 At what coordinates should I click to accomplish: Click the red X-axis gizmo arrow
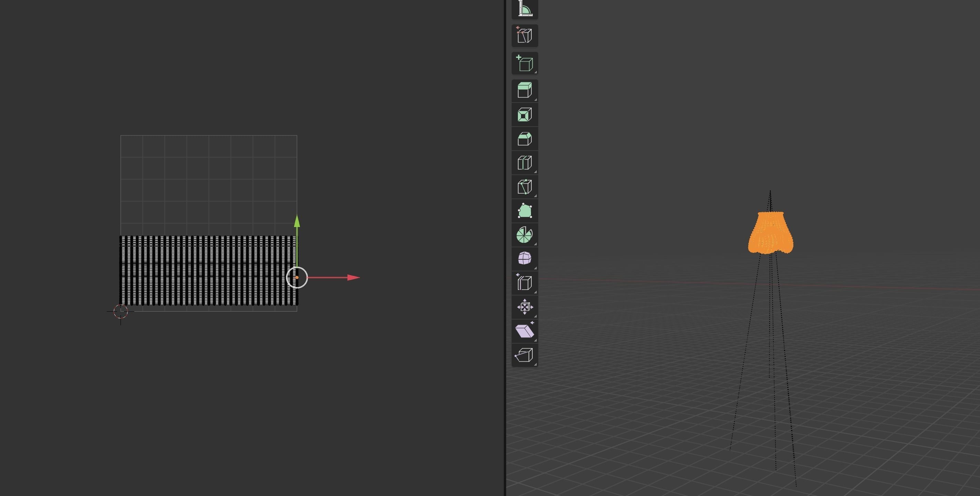[x=353, y=278]
